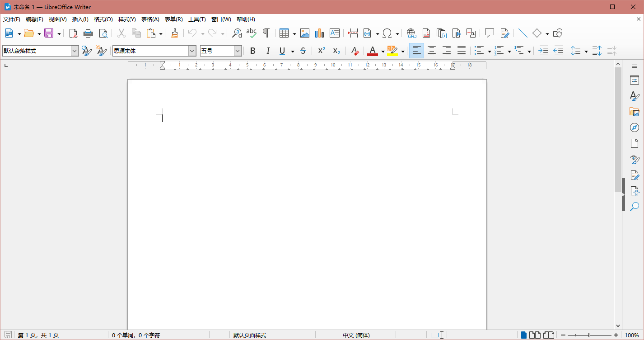Insert a special character symbol

click(x=387, y=33)
